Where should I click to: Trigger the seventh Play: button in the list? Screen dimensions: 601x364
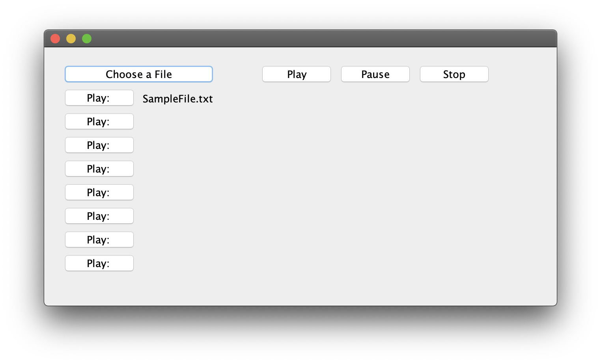pos(99,240)
